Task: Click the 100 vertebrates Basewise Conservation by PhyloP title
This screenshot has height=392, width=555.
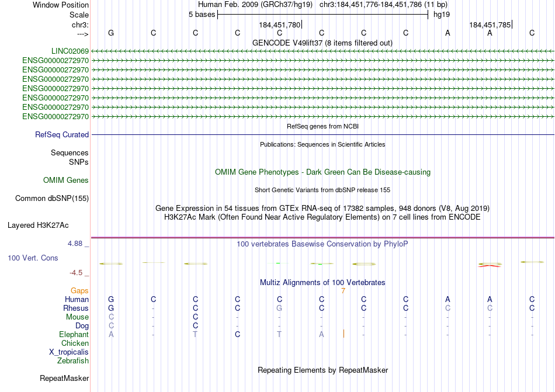Action: pos(322,244)
